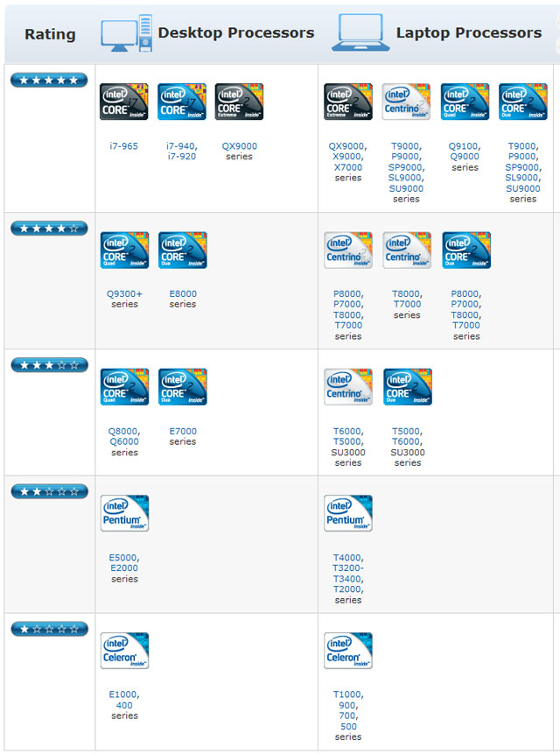This screenshot has width=560, height=754.
Task: Open the T1000 Celeron laptop link
Action: (x=348, y=694)
